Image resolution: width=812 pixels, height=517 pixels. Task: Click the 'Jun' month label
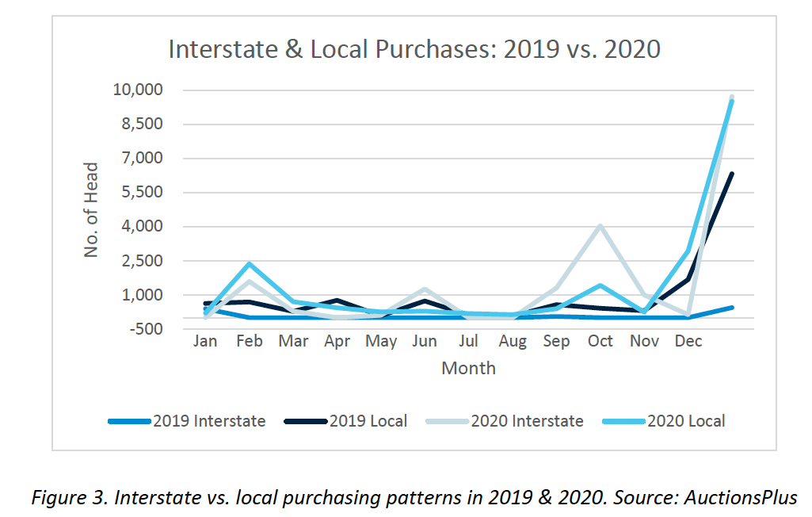(x=425, y=341)
